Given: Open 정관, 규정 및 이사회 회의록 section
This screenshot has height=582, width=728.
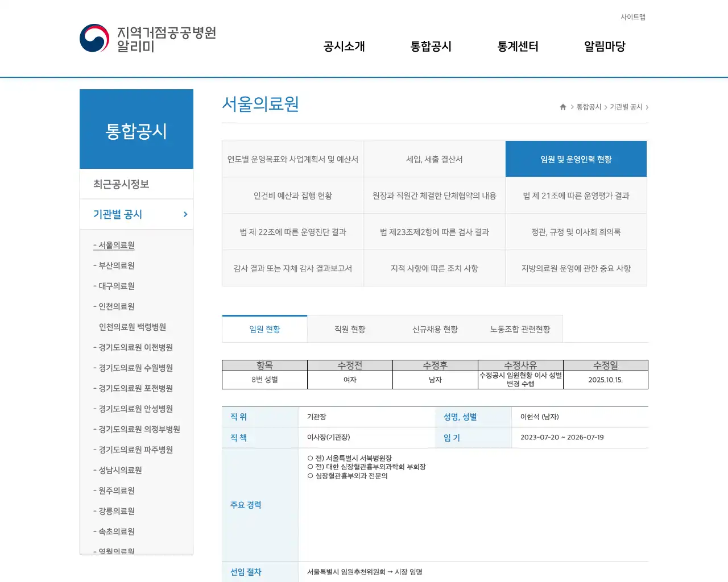Looking at the screenshot, I should point(576,231).
